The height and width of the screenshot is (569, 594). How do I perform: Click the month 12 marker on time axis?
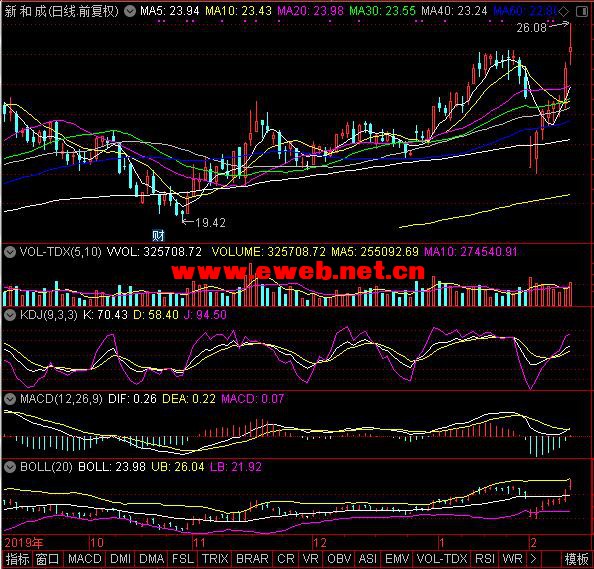[x=319, y=543]
